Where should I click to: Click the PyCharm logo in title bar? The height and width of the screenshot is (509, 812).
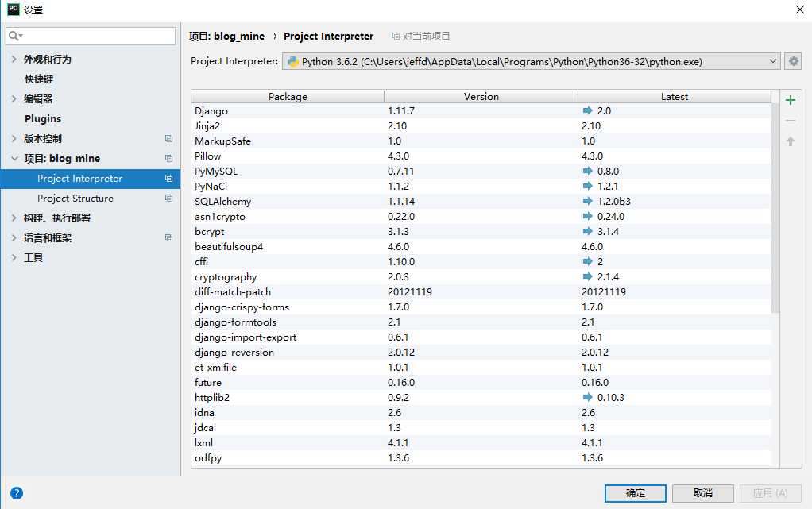click(x=13, y=9)
